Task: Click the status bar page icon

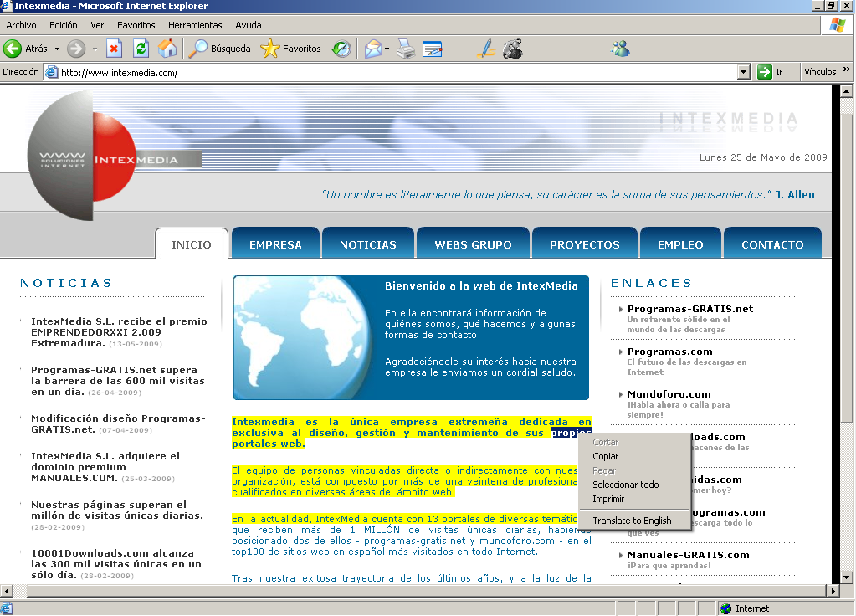Action: [x=7, y=608]
